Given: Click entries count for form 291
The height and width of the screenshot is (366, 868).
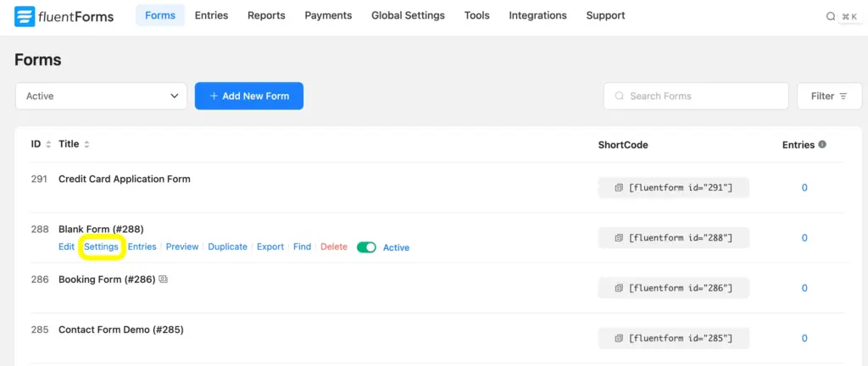Looking at the screenshot, I should click(804, 188).
